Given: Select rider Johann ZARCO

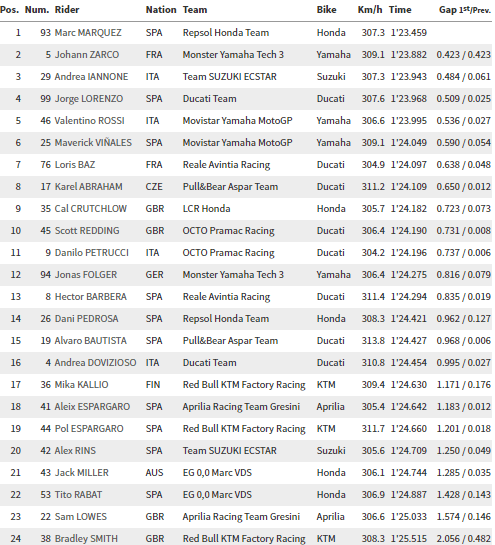Looking at the screenshot, I should pos(87,55).
